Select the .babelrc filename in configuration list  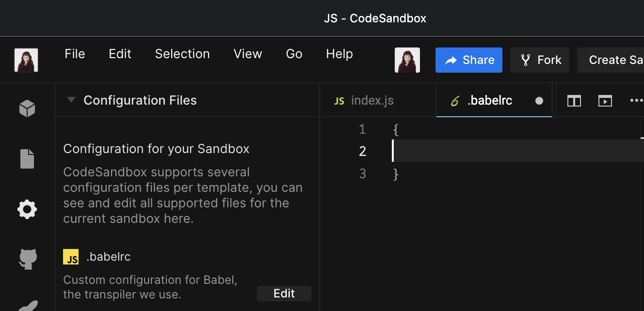(x=109, y=257)
